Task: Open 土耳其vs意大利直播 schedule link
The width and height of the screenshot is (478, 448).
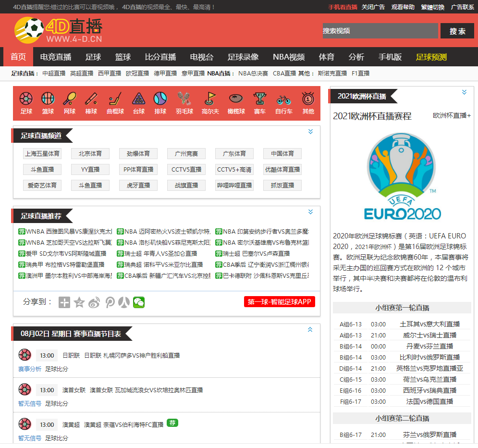Action: click(x=429, y=324)
